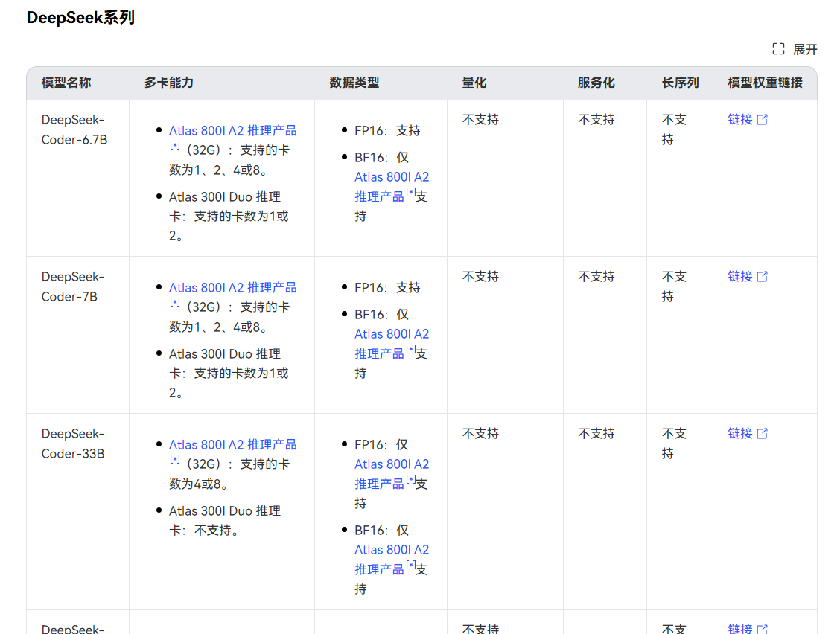Image resolution: width=840 pixels, height=634 pixels.
Task: Click the 数据类型 column header
Action: tap(354, 83)
